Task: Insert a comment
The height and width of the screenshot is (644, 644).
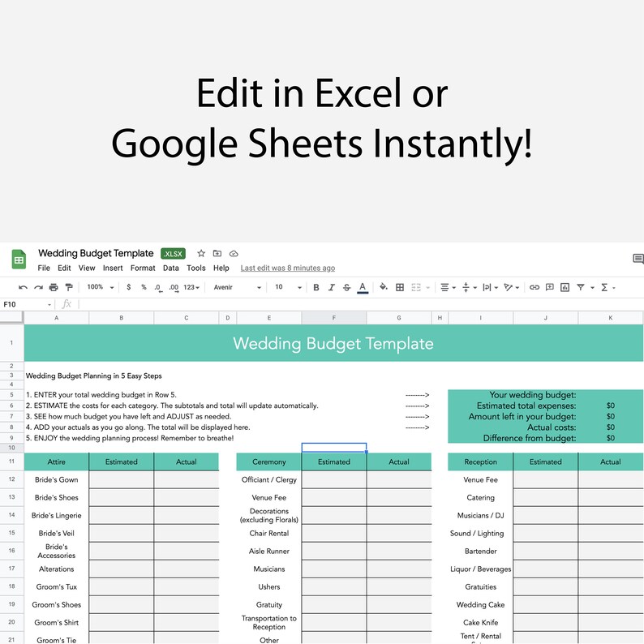Action: 550,287
